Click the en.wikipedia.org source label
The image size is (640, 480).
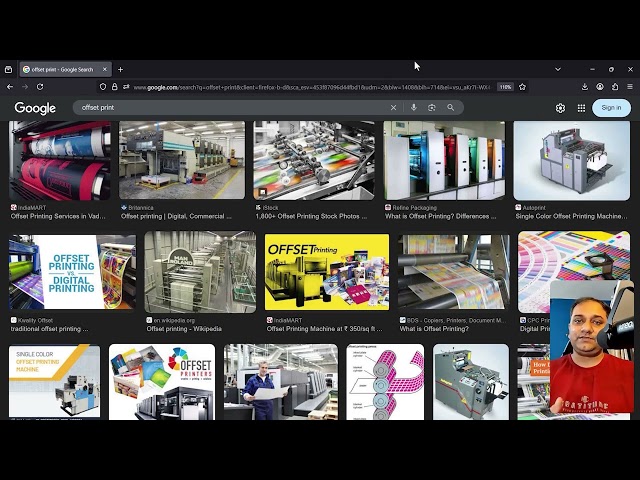click(171, 320)
